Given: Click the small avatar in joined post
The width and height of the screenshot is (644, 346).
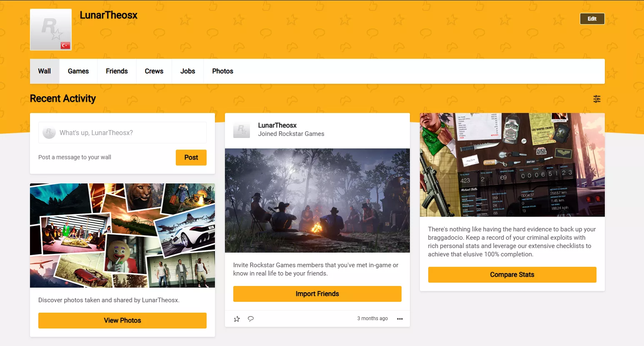Looking at the screenshot, I should (x=242, y=130).
